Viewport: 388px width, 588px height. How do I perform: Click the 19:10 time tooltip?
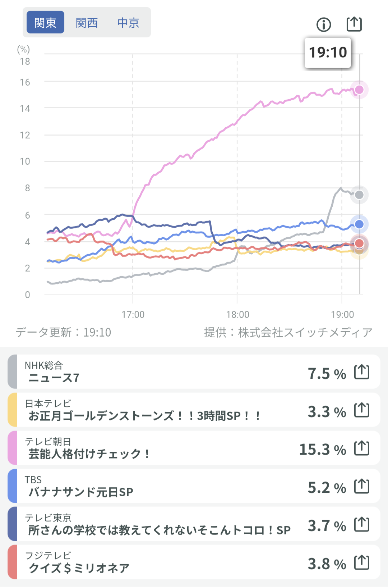328,53
